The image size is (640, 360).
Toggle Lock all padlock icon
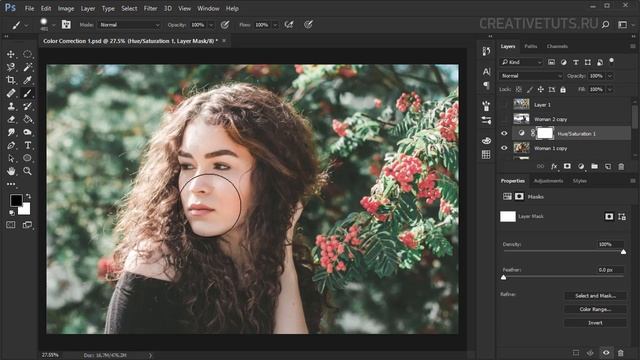[563, 89]
